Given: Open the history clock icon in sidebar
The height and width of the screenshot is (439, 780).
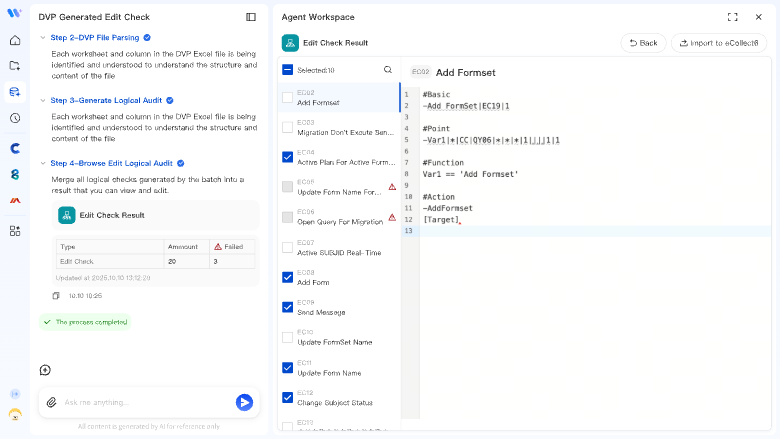Looking at the screenshot, I should click(x=15, y=118).
